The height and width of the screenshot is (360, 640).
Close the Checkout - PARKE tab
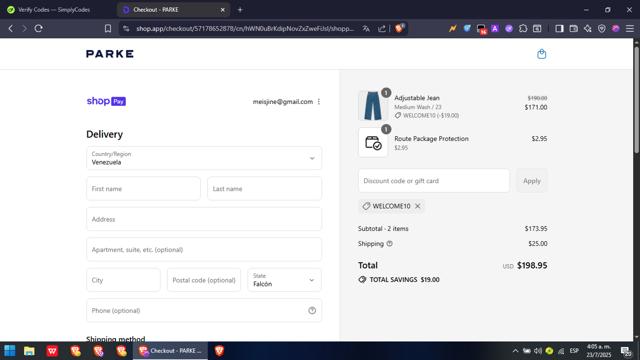[222, 10]
